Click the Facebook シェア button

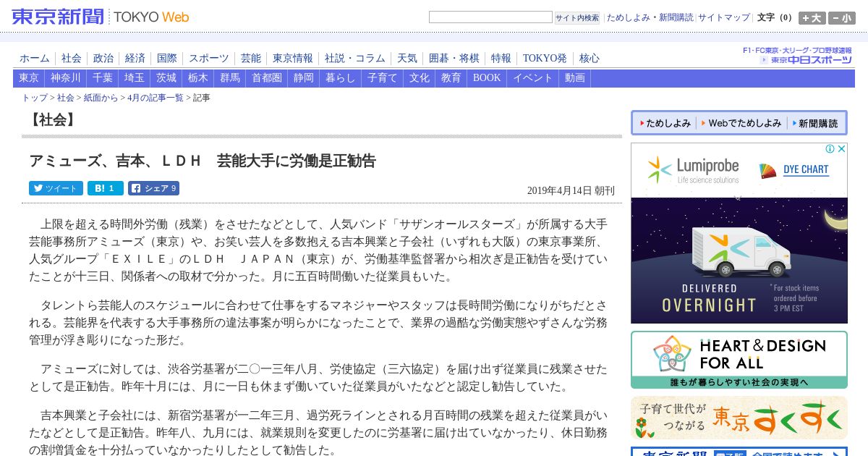(153, 188)
